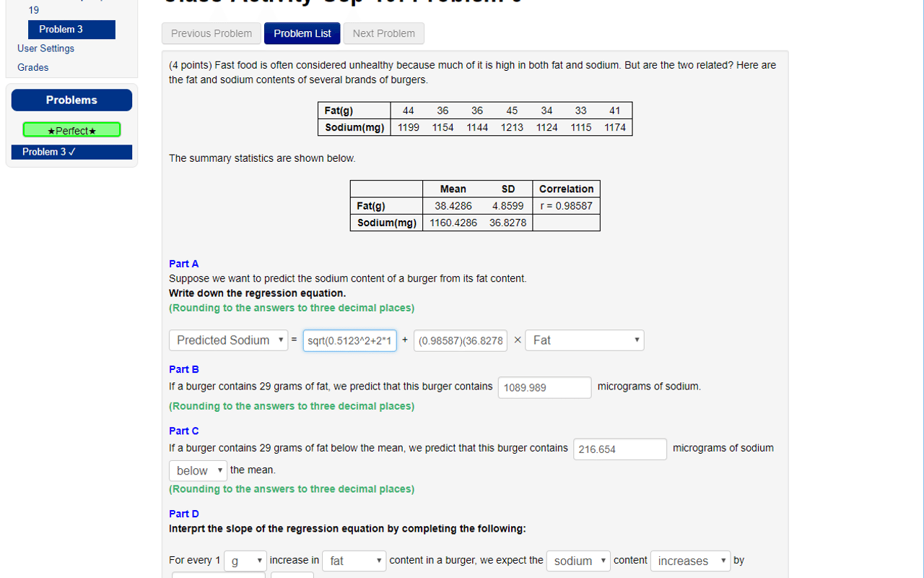Screen dimensions: 924x578
Task: Open the 'sodium' dropdown in Part D
Action: click(x=578, y=561)
